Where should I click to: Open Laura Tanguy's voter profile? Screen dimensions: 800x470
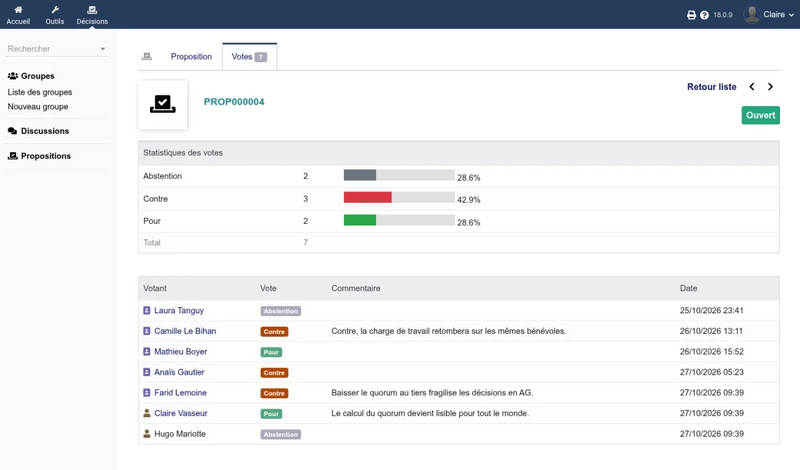[179, 310]
